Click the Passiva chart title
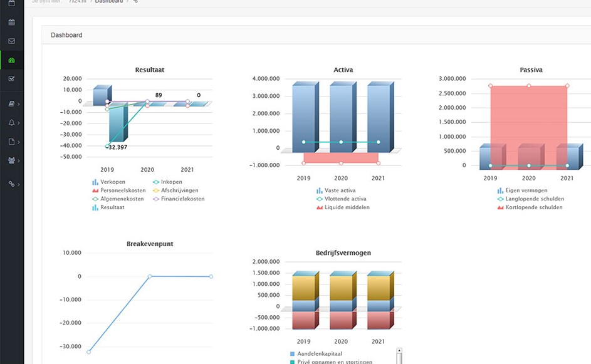Viewport: 591px width, 364px height. 531,70
